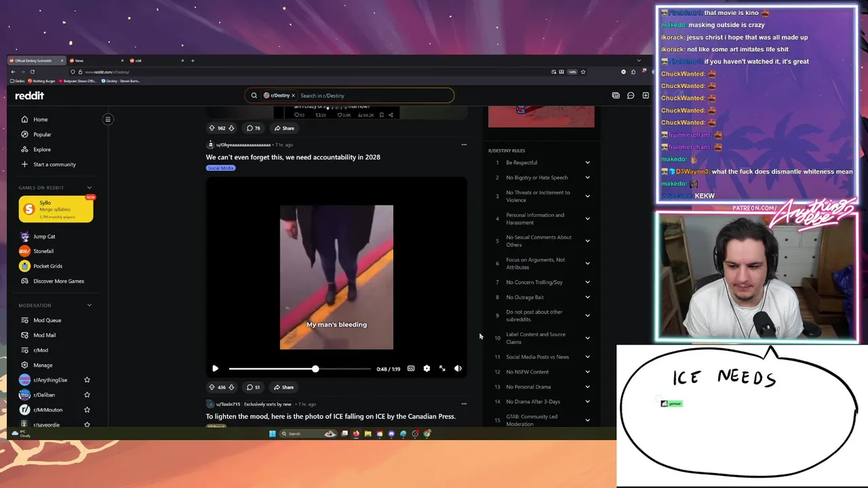Open Reddit chat icon in header
This screenshot has width=868, height=488.
coord(631,96)
